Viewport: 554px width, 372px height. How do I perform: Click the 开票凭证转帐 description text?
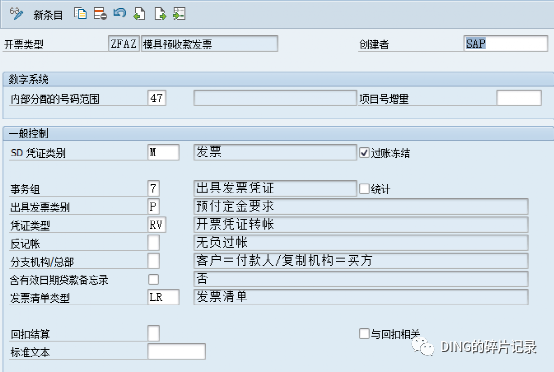(x=235, y=224)
